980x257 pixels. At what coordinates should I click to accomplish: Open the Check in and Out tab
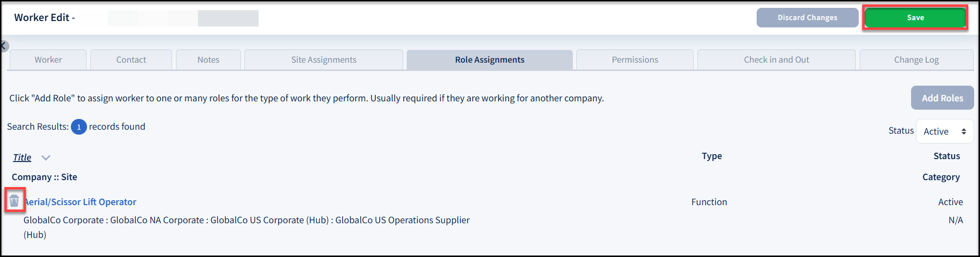point(776,60)
